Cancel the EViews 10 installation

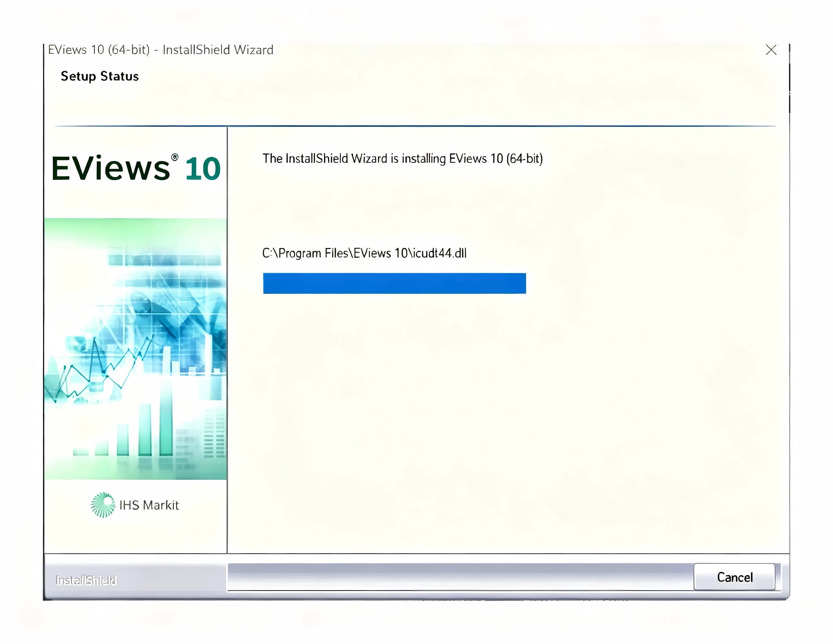(734, 577)
